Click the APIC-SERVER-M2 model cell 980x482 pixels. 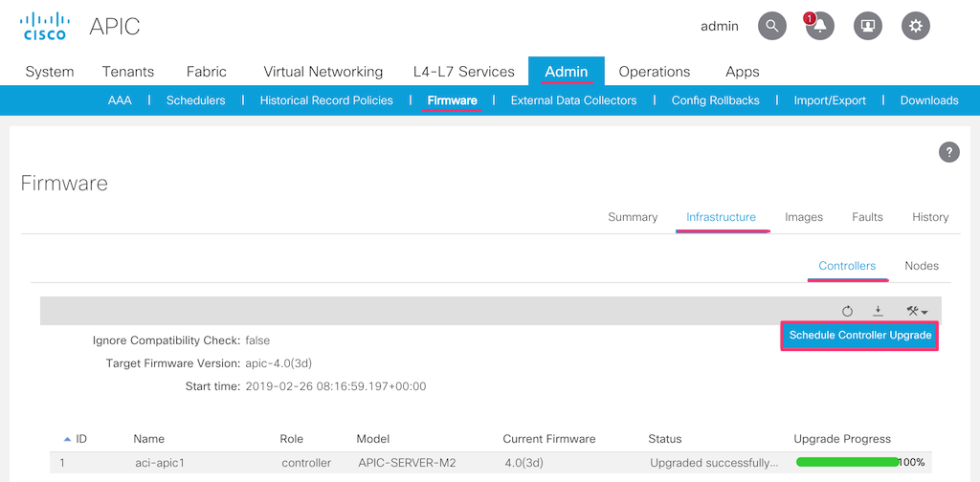click(407, 463)
